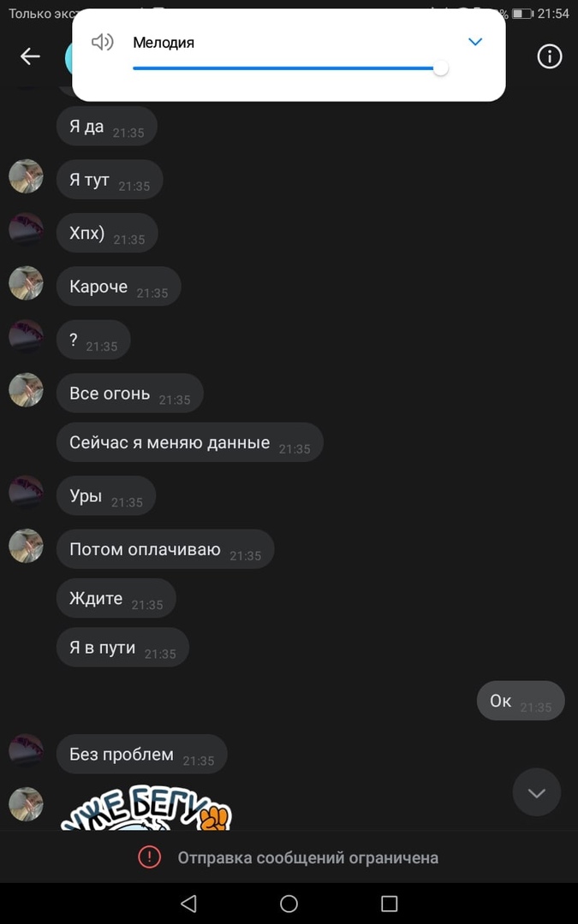Image resolution: width=578 pixels, height=924 pixels.
Task: Expand volume panel with the blue chevron
Action: pyautogui.click(x=475, y=42)
